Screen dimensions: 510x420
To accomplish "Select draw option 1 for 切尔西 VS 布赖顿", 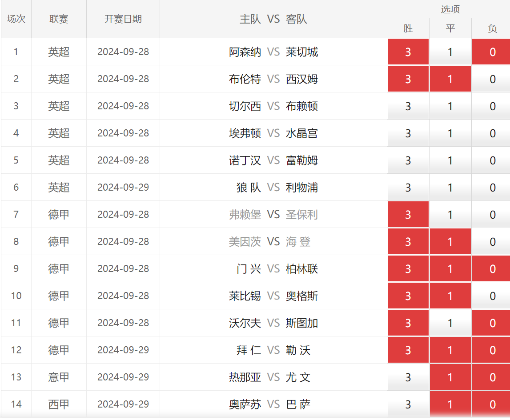I will 450,106.
